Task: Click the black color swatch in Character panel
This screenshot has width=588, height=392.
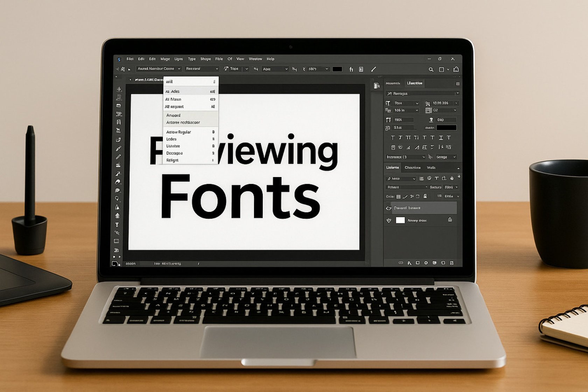Action: [x=447, y=128]
